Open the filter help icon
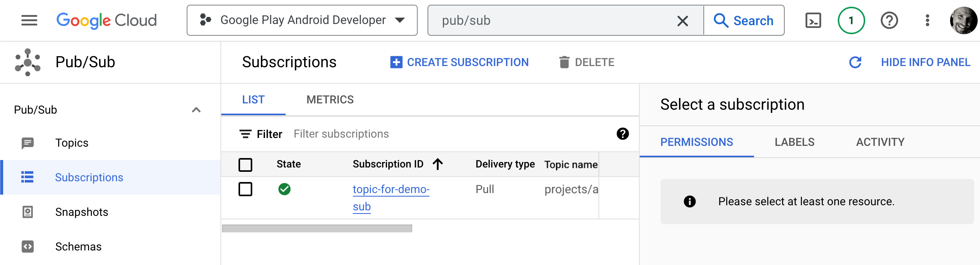Viewport: 980px width, 265px height. pyautogui.click(x=622, y=134)
